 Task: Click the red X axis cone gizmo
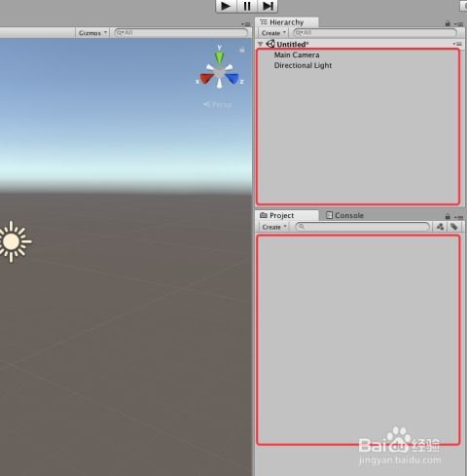[x=205, y=79]
